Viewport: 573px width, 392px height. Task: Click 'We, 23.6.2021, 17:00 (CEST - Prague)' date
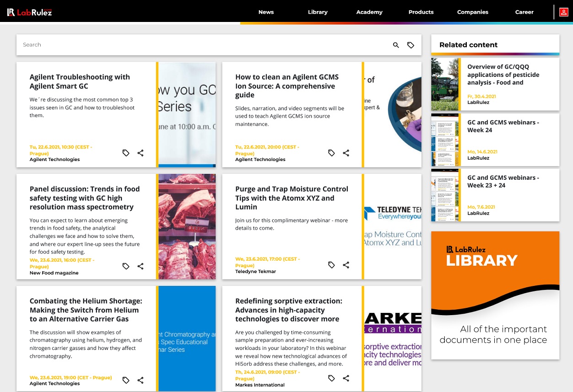(x=267, y=262)
